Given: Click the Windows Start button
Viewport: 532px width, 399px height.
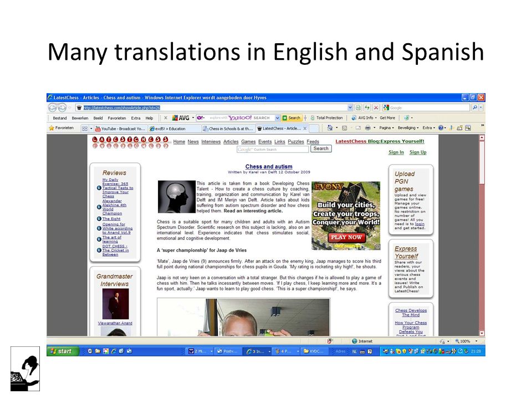Looking at the screenshot, I should [x=63, y=351].
